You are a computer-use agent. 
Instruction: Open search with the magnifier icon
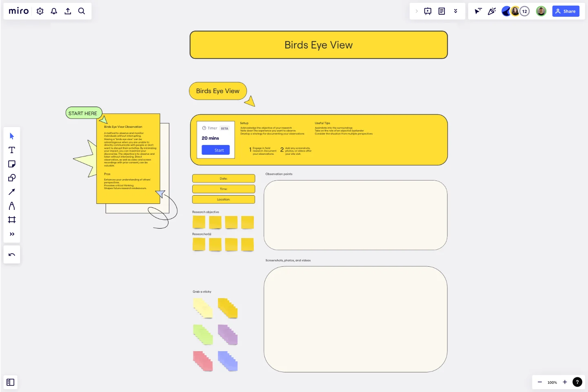(82, 11)
